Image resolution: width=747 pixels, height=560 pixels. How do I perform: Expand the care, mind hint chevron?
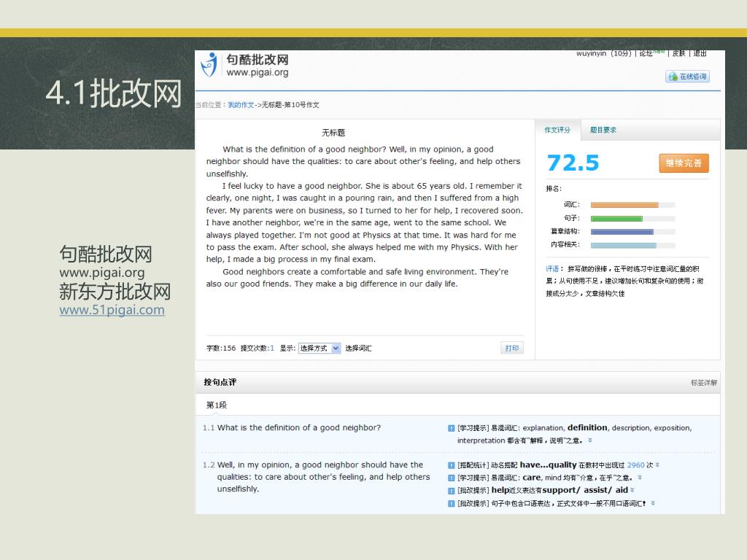pyautogui.click(x=640, y=477)
